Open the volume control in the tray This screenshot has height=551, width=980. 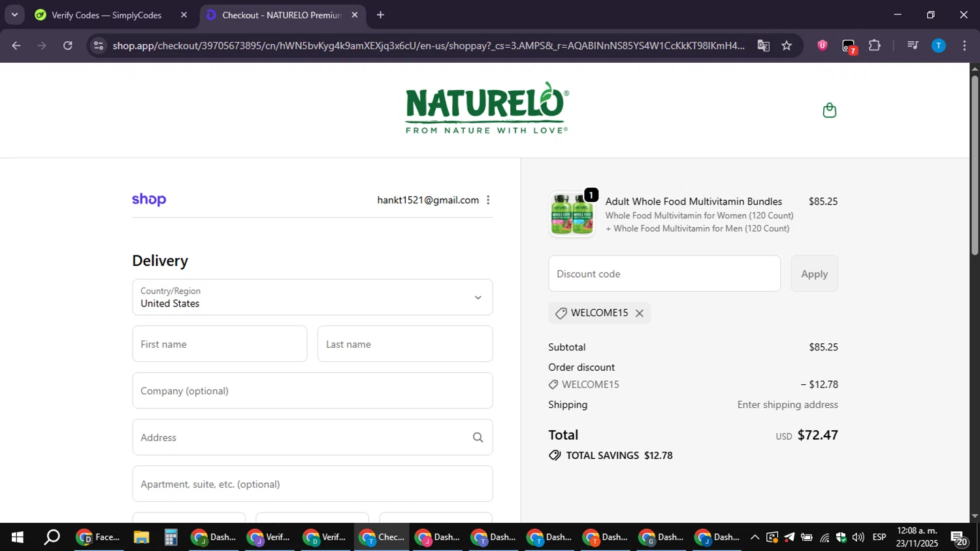[858, 537]
